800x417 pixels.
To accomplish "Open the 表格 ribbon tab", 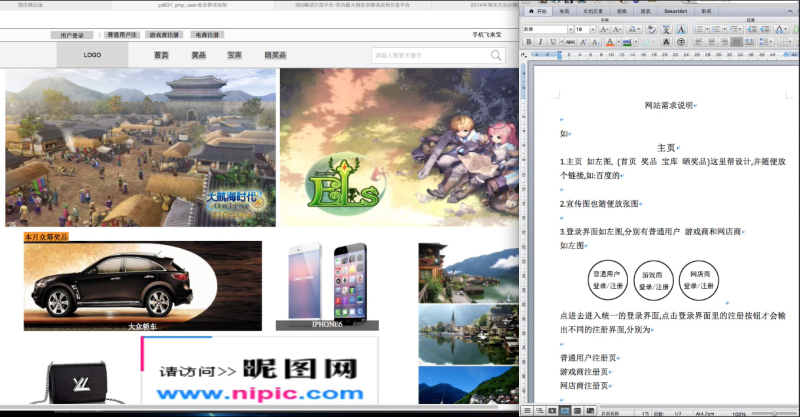I will tap(621, 11).
